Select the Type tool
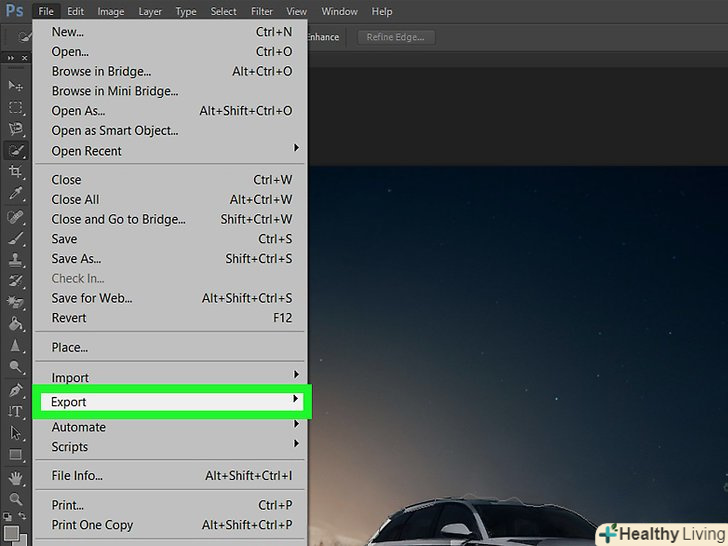This screenshot has height=546, width=728. [x=15, y=411]
